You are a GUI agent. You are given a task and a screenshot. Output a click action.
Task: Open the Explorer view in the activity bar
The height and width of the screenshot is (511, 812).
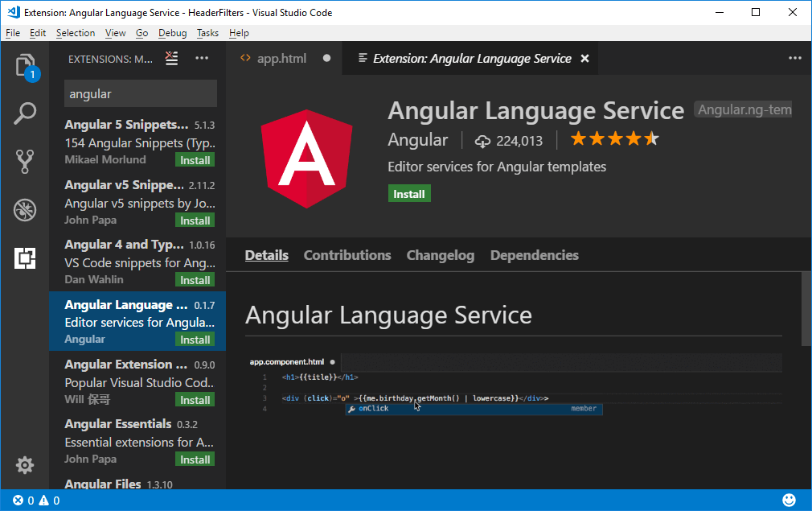(x=25, y=65)
